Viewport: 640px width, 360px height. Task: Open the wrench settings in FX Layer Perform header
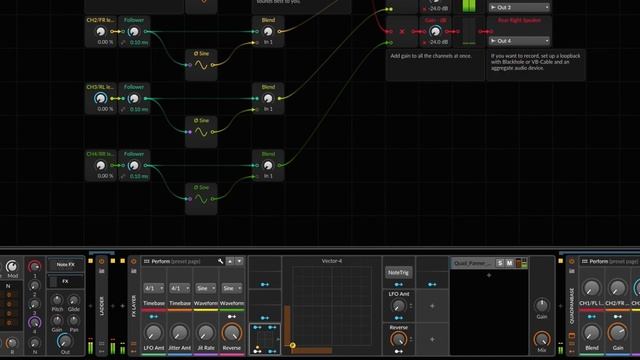(221, 261)
